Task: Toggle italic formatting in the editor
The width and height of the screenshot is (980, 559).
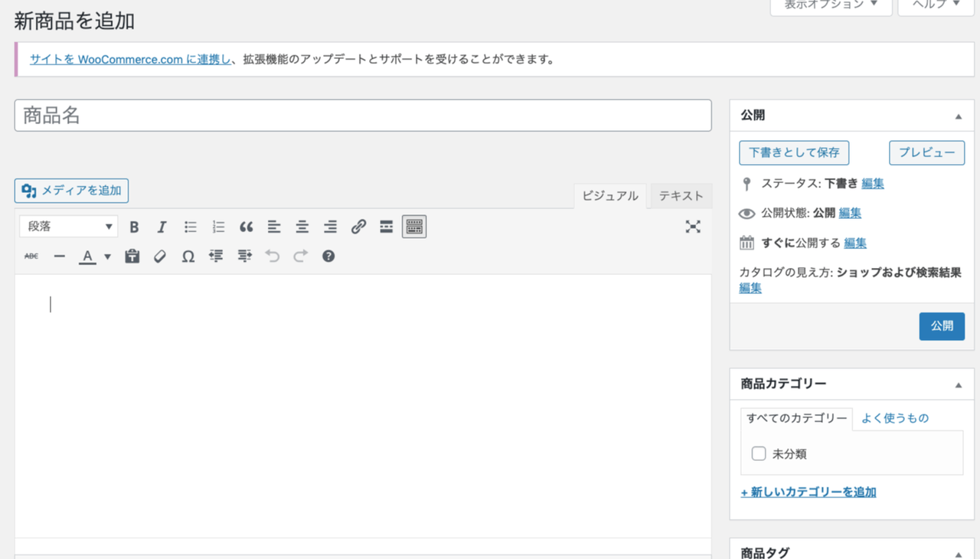Action: click(x=162, y=227)
